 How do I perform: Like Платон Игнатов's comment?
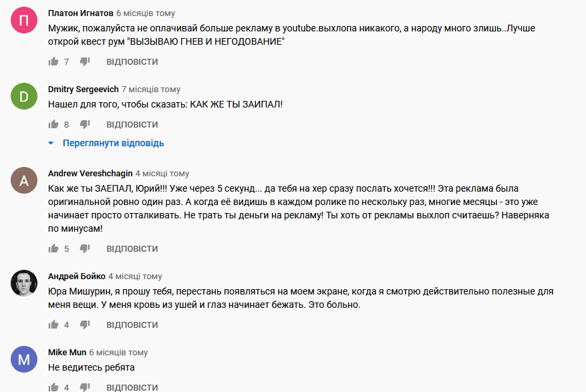point(53,61)
